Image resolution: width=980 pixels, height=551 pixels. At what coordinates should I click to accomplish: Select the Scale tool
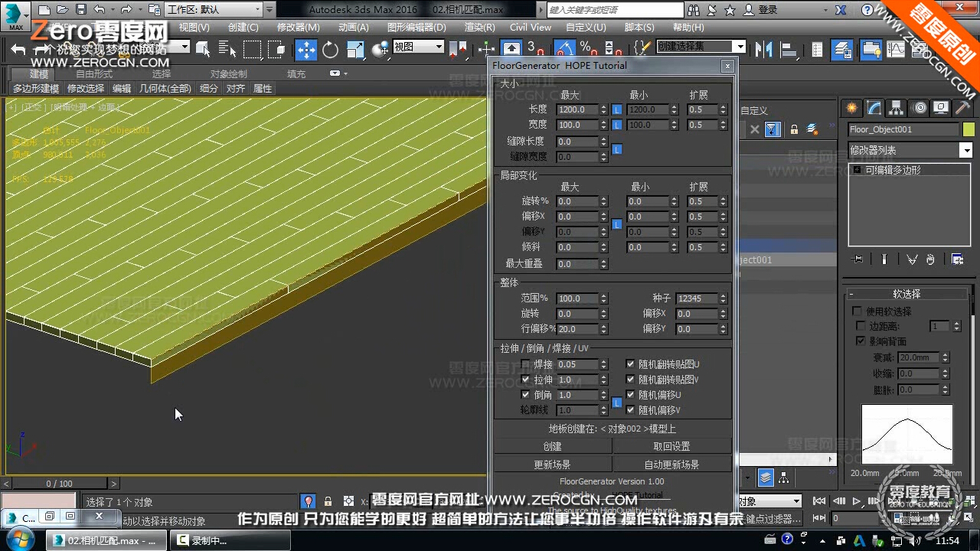tap(355, 49)
